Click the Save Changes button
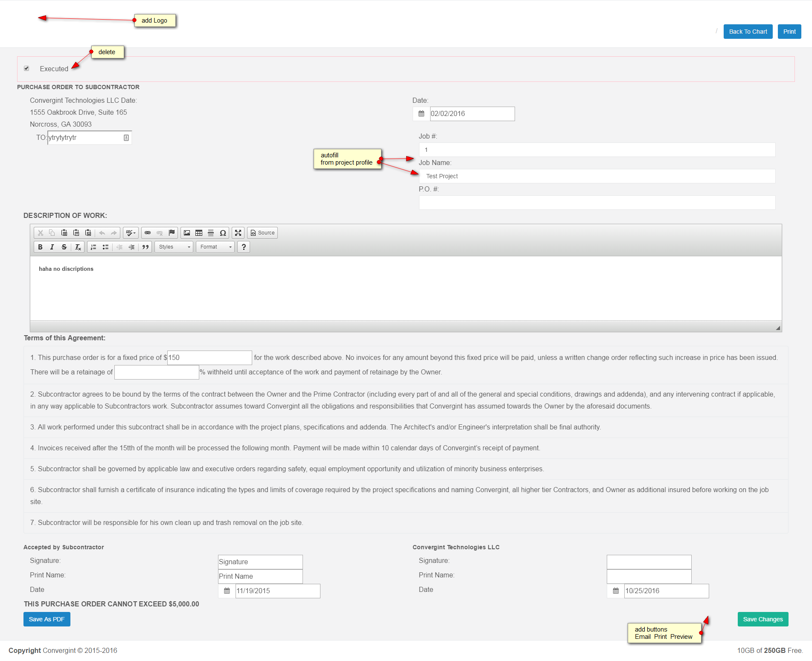Image resolution: width=812 pixels, height=661 pixels. click(763, 619)
